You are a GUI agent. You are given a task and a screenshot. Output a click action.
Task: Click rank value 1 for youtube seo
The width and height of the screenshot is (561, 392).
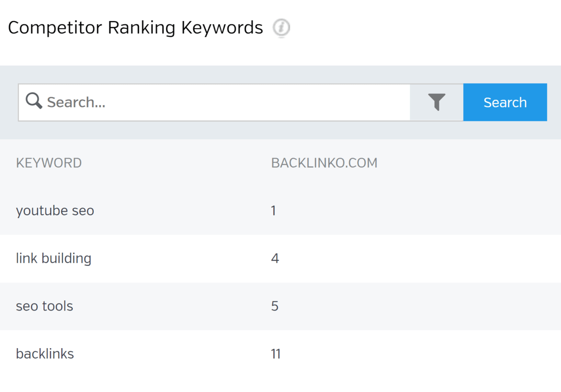273,211
